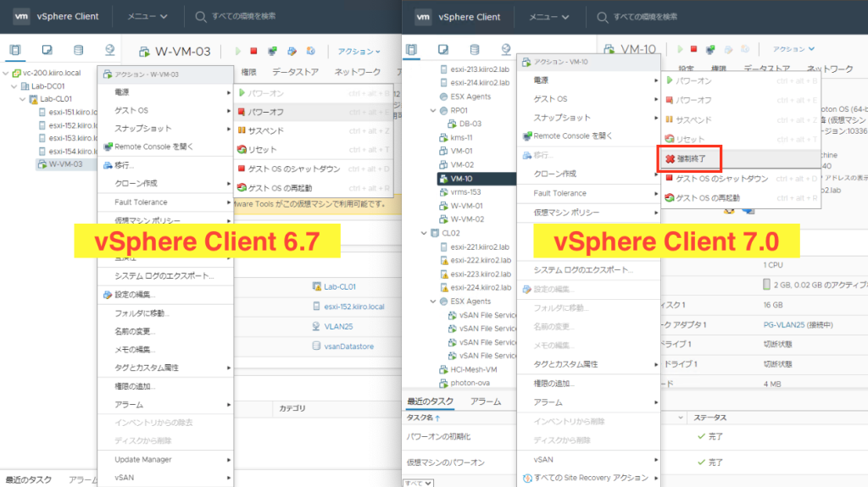Open Fault Tolerance submenu in 7.0 menu
This screenshot has width=868, height=487.
pyautogui.click(x=589, y=193)
